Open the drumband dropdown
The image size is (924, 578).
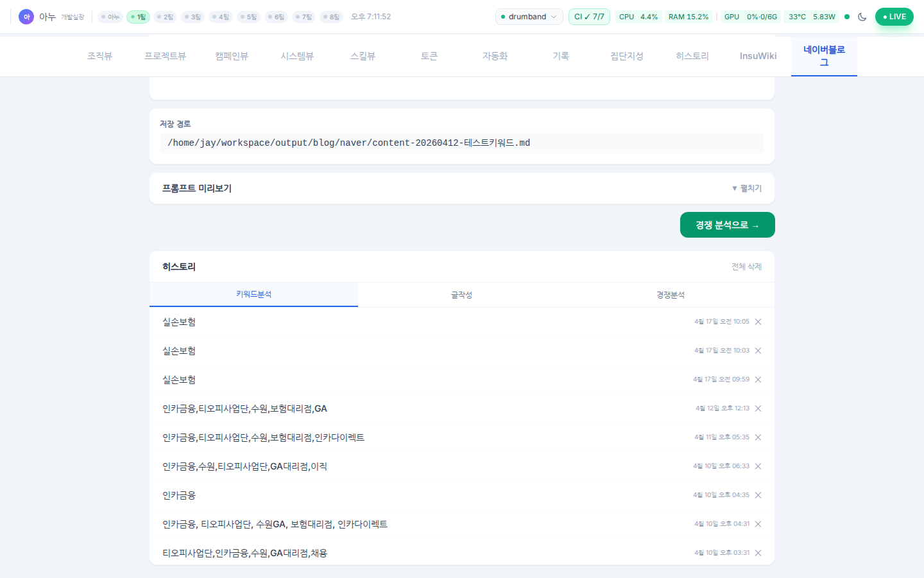(x=529, y=17)
